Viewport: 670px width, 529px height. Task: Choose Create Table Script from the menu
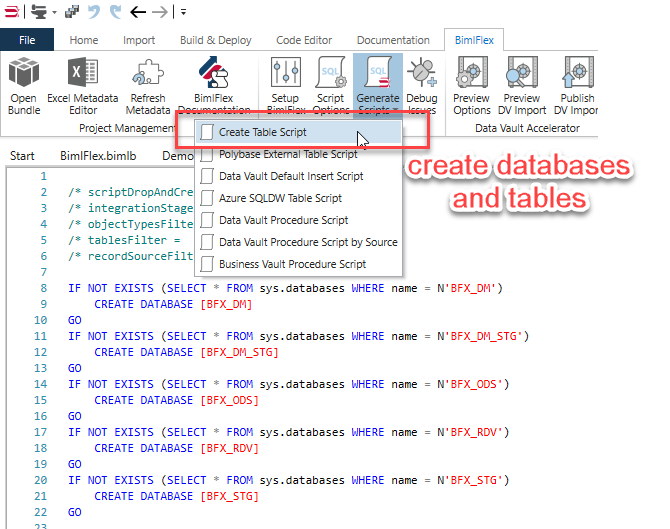click(x=298, y=132)
